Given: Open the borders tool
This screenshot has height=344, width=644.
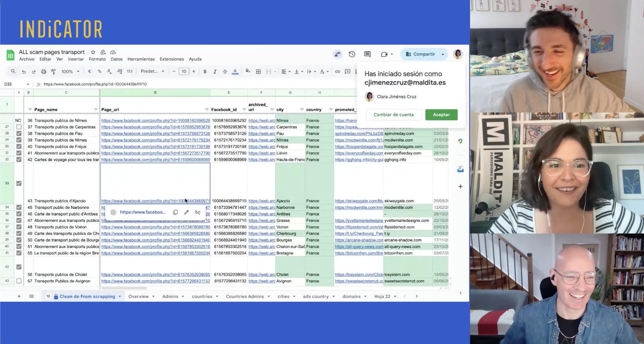Looking at the screenshot, I should pyautogui.click(x=258, y=72).
